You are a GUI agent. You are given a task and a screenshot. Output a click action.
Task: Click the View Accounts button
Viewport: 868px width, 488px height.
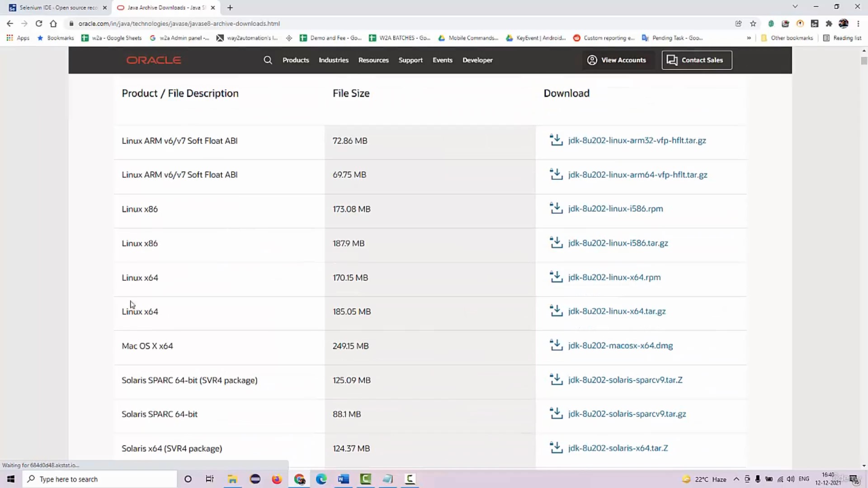tap(617, 60)
